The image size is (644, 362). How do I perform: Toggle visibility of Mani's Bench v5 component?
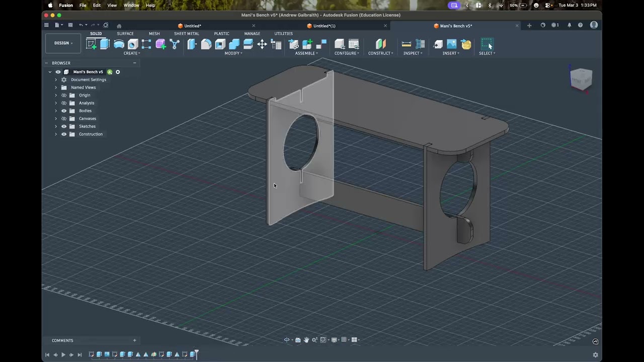click(x=58, y=72)
